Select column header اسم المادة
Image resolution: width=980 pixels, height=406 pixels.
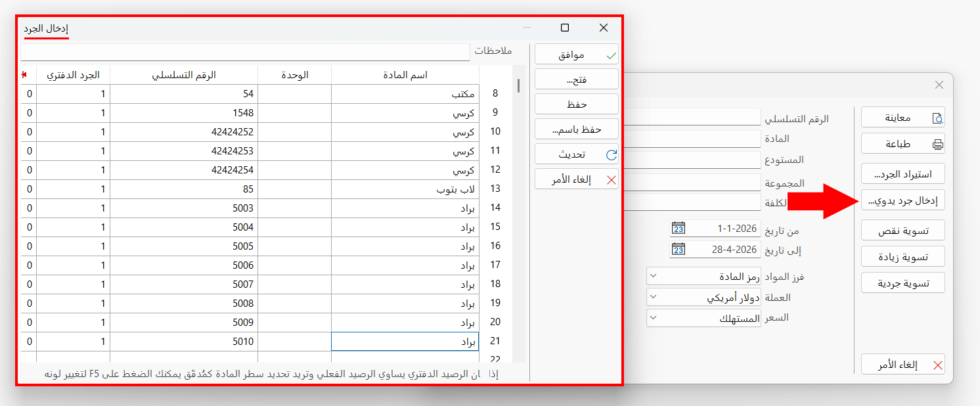[x=405, y=75]
